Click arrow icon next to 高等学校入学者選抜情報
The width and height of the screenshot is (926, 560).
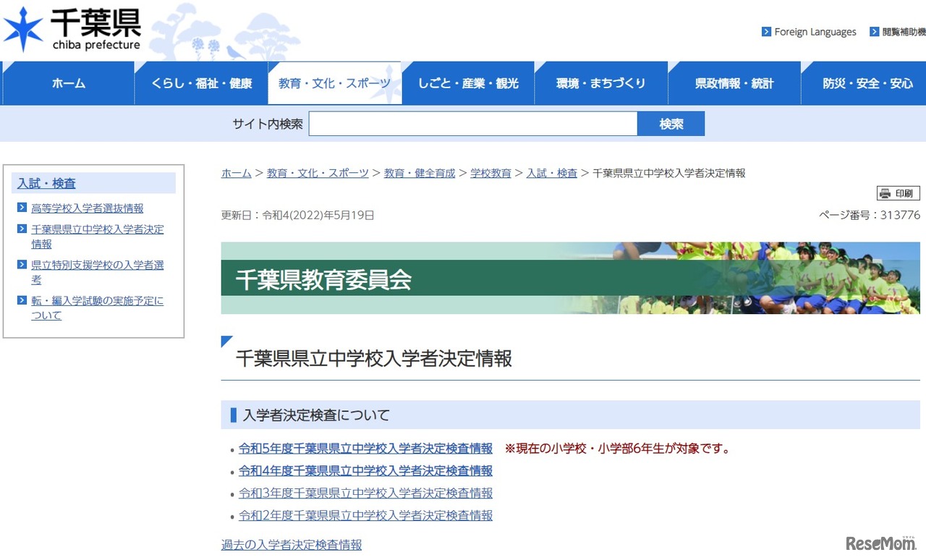click(x=22, y=208)
